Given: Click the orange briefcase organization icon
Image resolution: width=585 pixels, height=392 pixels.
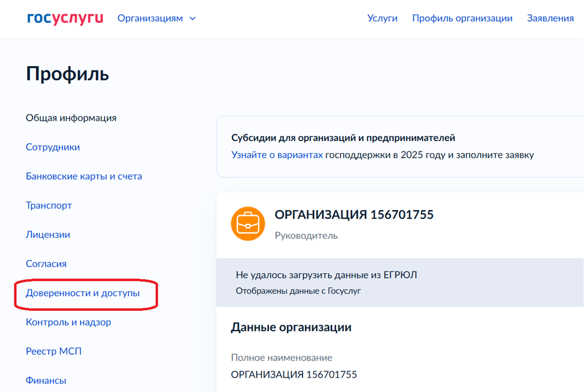Looking at the screenshot, I should click(248, 223).
